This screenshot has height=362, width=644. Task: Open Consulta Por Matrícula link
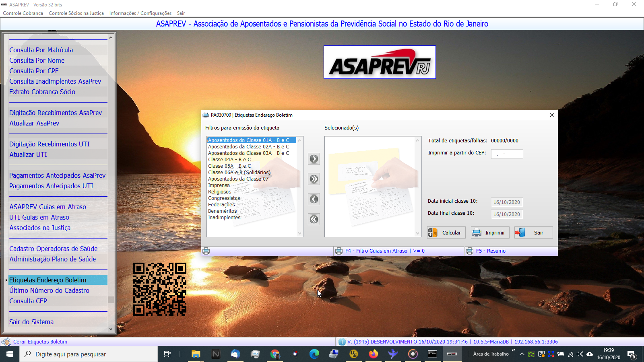pyautogui.click(x=41, y=50)
